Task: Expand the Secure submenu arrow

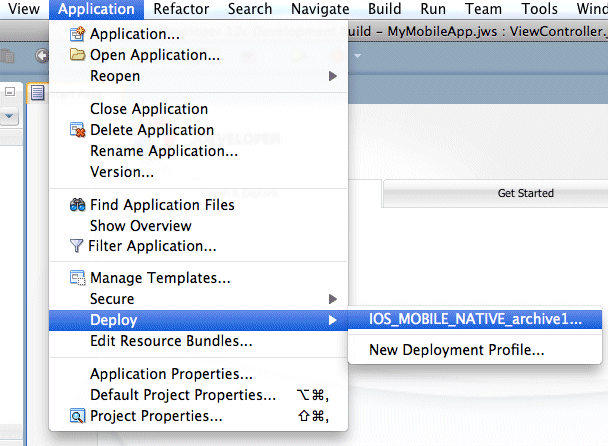Action: (x=333, y=299)
